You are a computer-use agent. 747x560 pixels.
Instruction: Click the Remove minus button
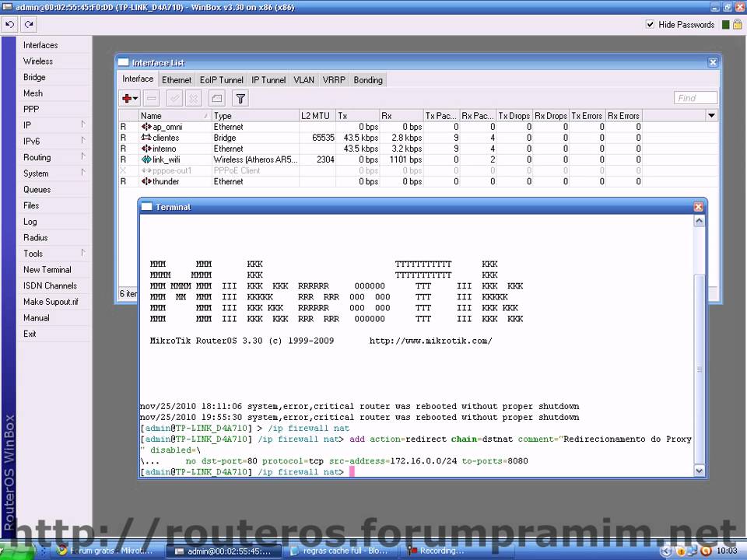(152, 99)
